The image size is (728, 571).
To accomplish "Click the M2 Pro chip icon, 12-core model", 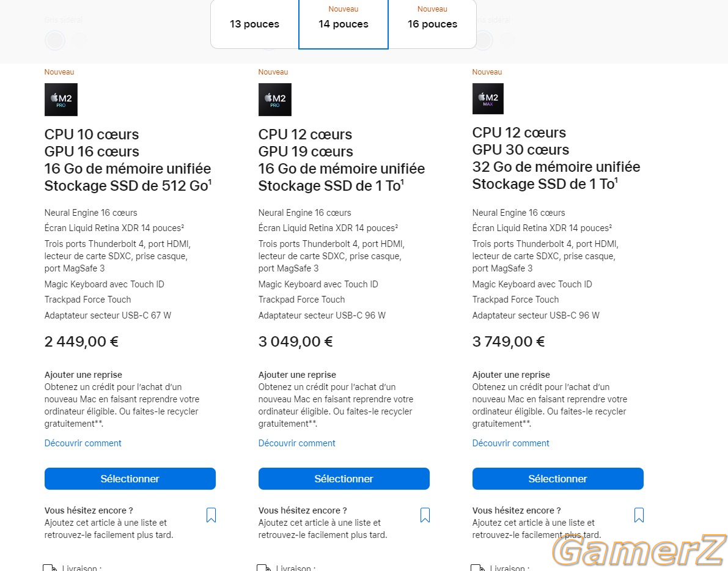I will pyautogui.click(x=275, y=100).
